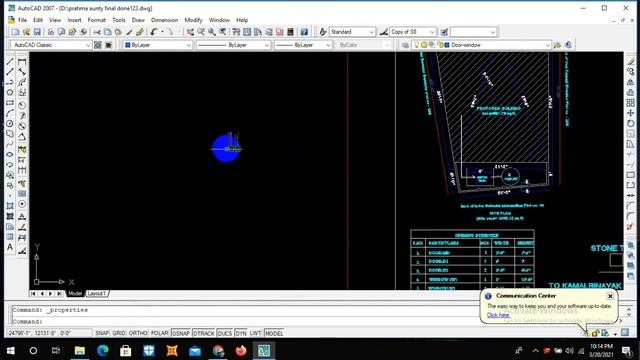
Task: Select the Polygon draw tool
Action: click(x=10, y=93)
